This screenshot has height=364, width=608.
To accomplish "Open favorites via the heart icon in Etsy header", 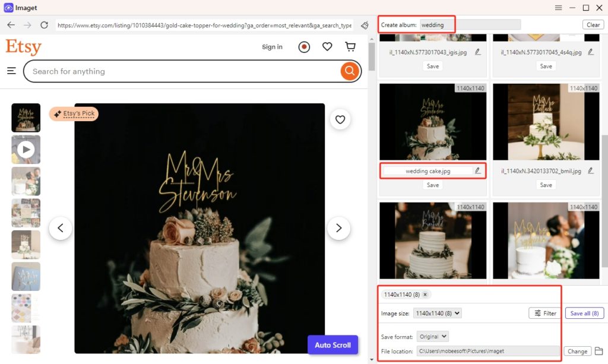I will pos(327,46).
